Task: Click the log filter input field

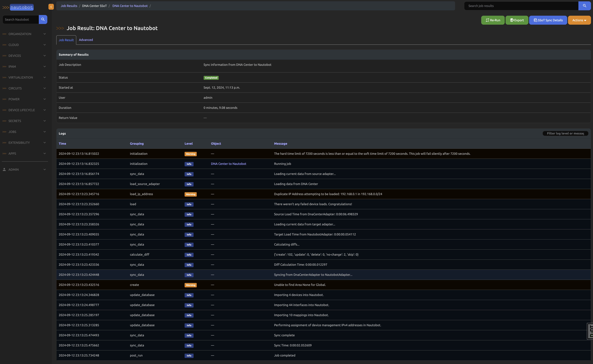Action: pos(565,133)
